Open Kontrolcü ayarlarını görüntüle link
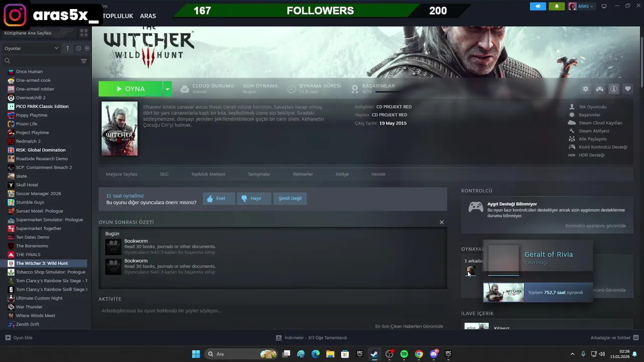Viewport: 644px width, 362px height. coord(596,226)
